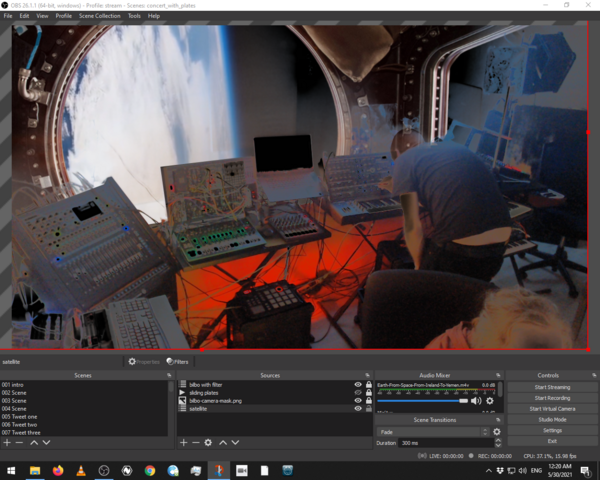Toggle visibility of 'sliding plates' source
The width and height of the screenshot is (600, 480).
click(x=358, y=392)
